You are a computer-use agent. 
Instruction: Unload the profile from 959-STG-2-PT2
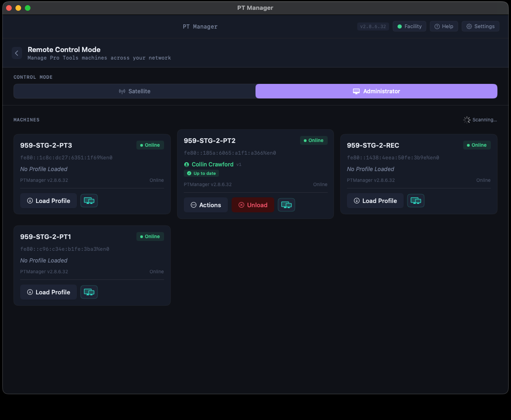(253, 205)
